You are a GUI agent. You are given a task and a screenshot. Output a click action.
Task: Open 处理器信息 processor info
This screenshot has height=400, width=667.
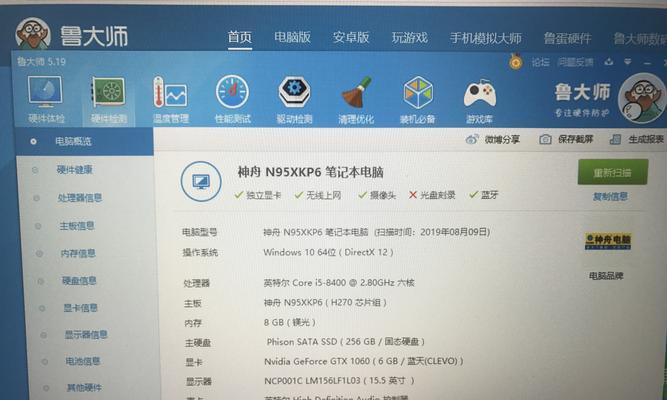click(x=80, y=198)
